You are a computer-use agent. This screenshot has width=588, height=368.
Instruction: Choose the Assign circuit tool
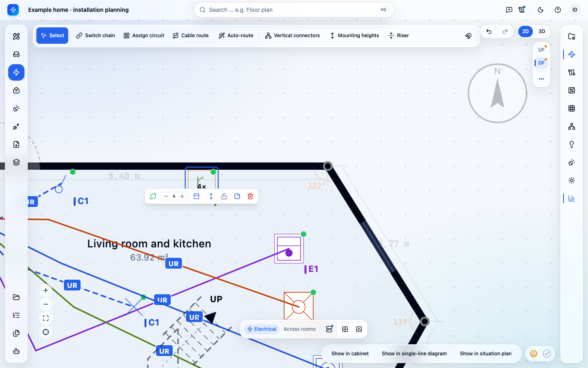pyautogui.click(x=144, y=36)
